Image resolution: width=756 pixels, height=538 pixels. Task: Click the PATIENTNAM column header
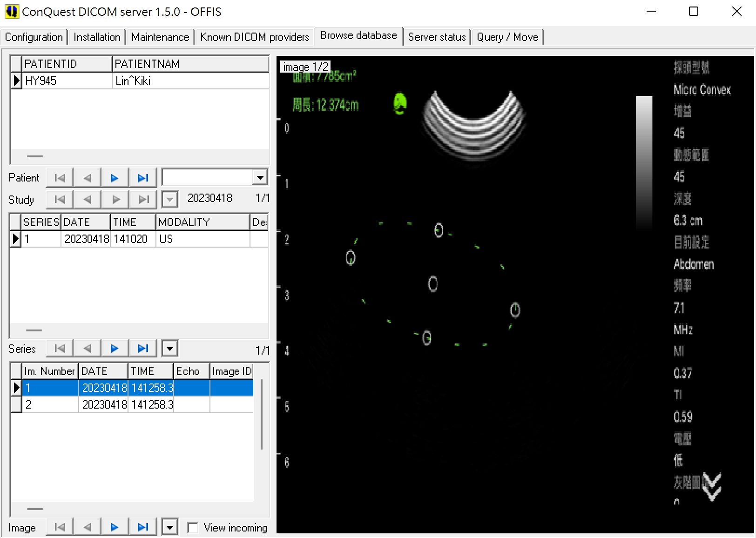(x=190, y=64)
